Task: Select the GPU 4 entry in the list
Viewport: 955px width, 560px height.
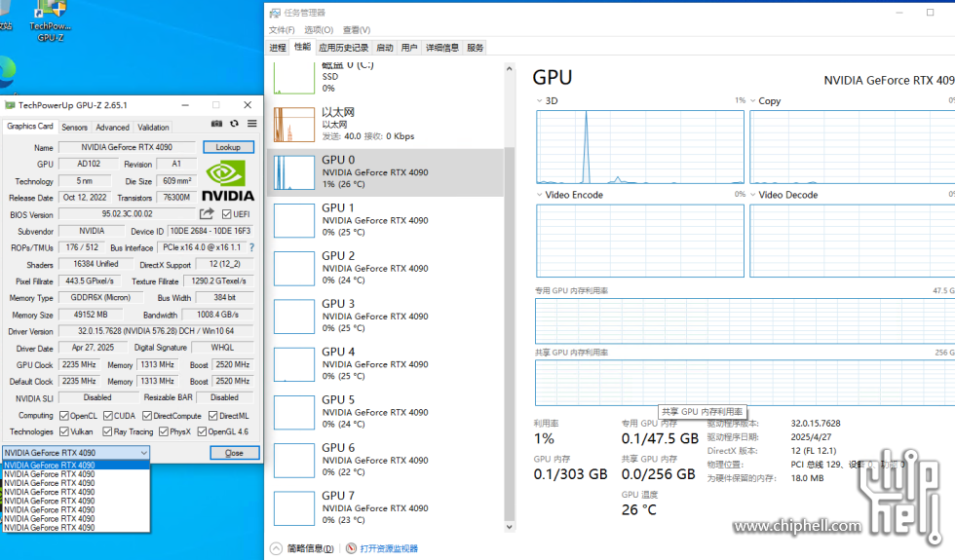Action: pos(386,364)
